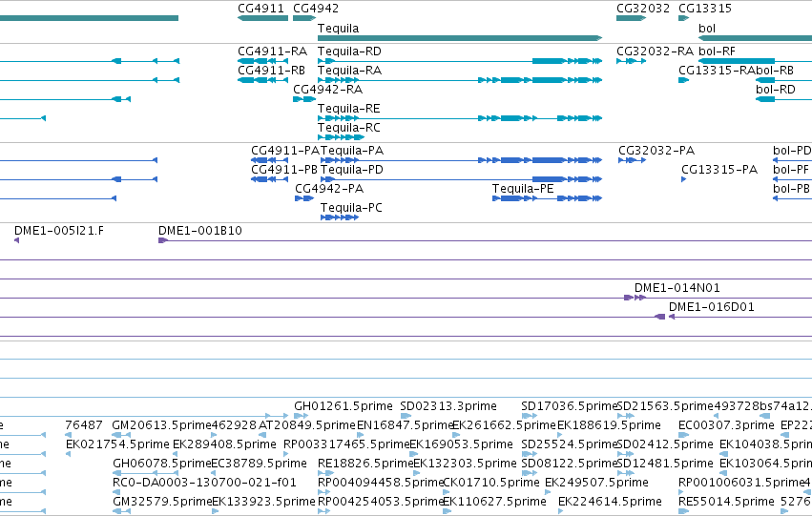Click the Tequila-RC transcript label

(x=349, y=128)
